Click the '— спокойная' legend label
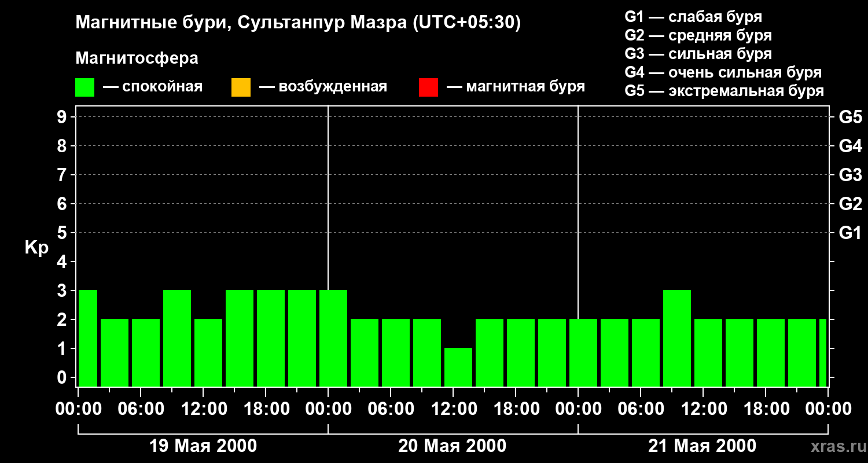868x463 pixels. tap(152, 87)
